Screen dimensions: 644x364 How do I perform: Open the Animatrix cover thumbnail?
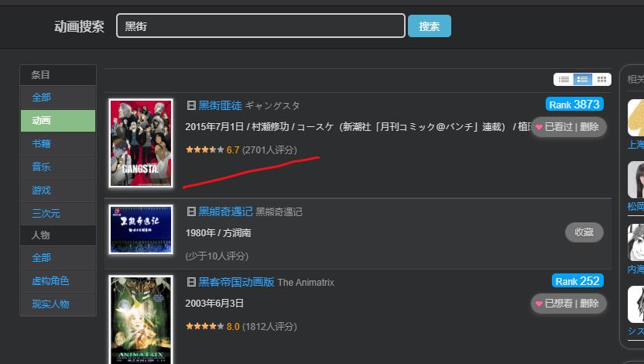(141, 320)
